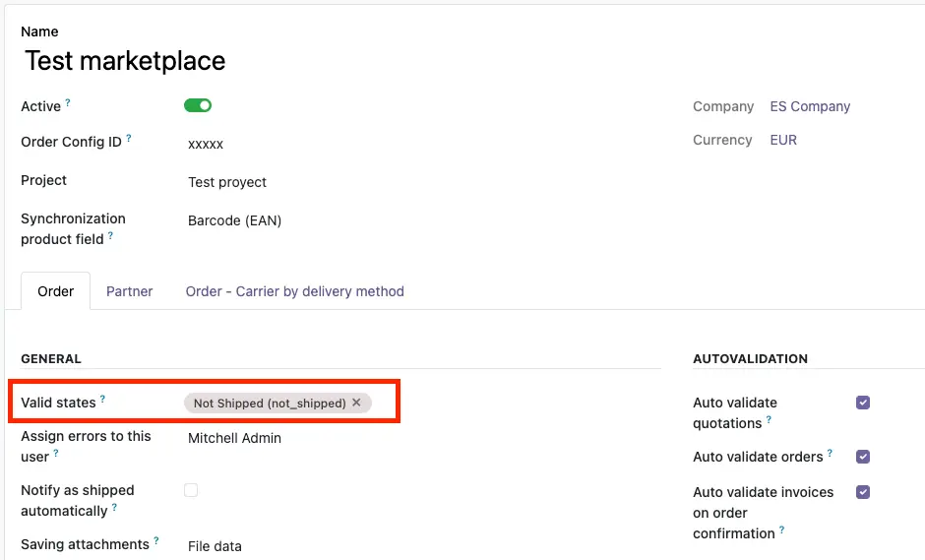The image size is (925, 560).
Task: Show help tooltip for Active field
Action: pyautogui.click(x=68, y=102)
